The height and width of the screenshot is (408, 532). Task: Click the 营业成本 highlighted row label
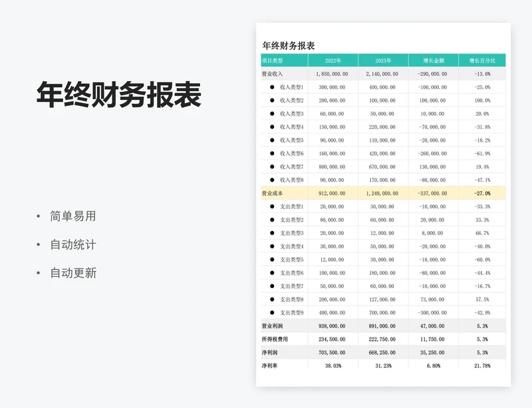[x=272, y=193]
